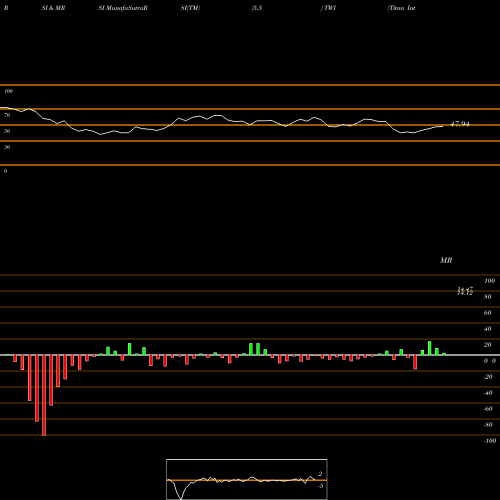Click the 14.12 MR value label
This screenshot has height=500, width=500.
465,293
